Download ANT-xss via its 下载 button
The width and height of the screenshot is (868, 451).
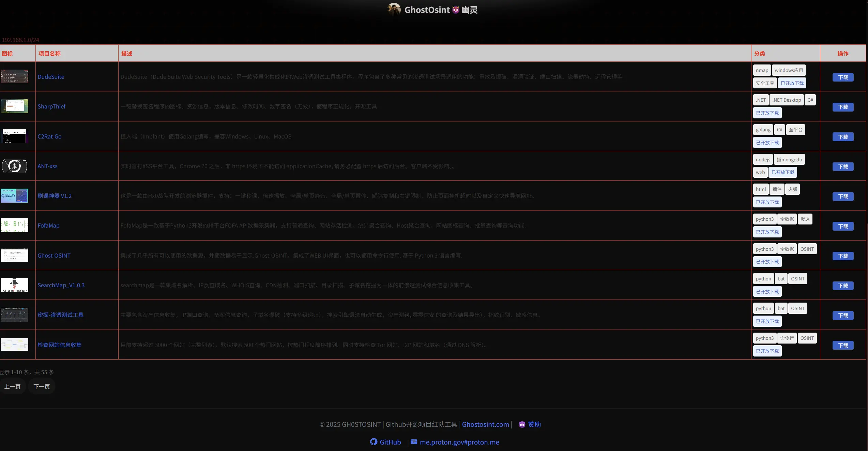[x=843, y=166]
